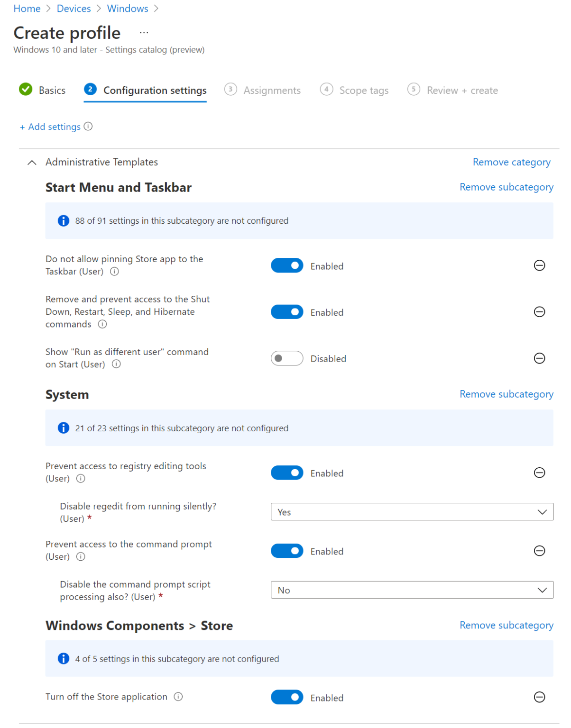Remove the Windows Components Store subcategory
571x728 pixels.
507,625
